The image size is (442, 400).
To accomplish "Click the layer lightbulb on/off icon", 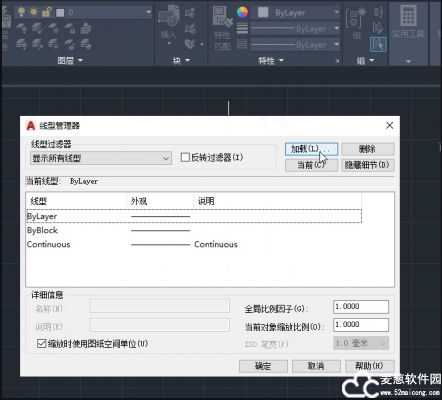I will pyautogui.click(x=21, y=12).
